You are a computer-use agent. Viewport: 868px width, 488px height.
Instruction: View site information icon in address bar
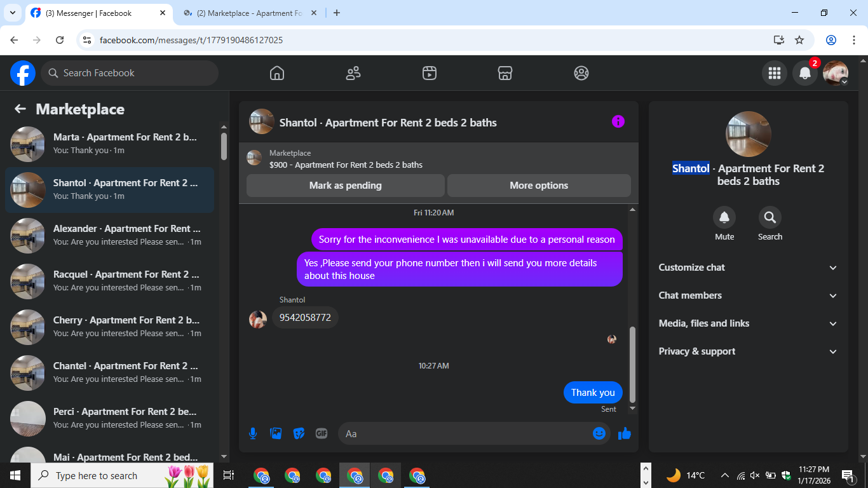coord(88,40)
